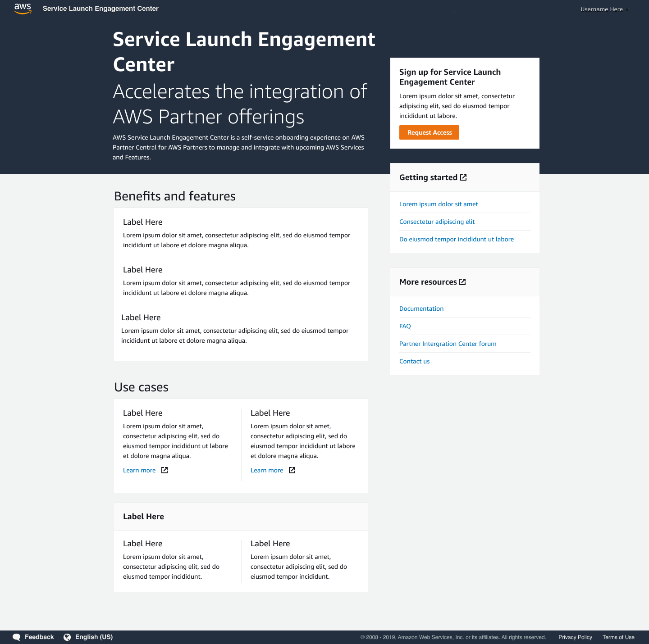Click the bold Label Here panel header
The width and height of the screenshot is (649, 644).
pos(143,517)
